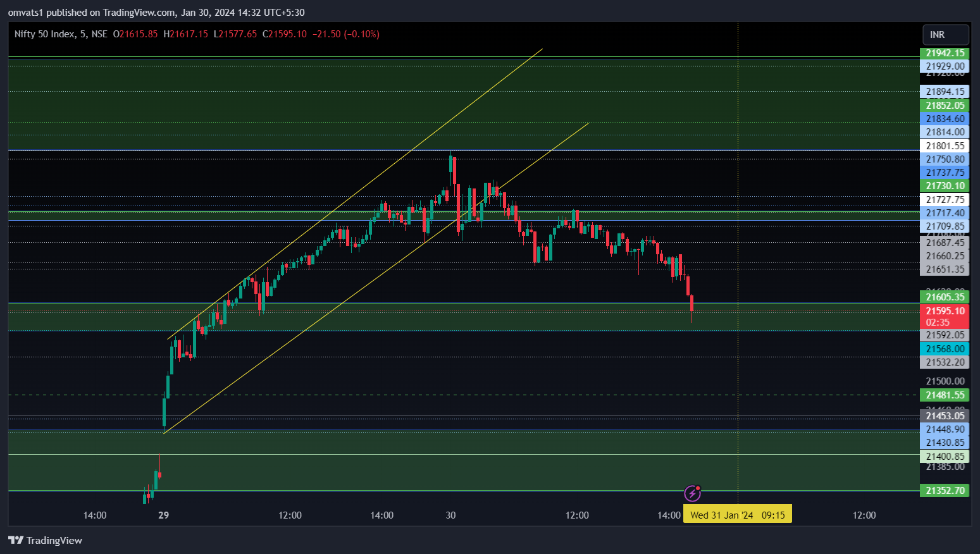Click the Low value L21577.65
980x554 pixels.
(235, 34)
